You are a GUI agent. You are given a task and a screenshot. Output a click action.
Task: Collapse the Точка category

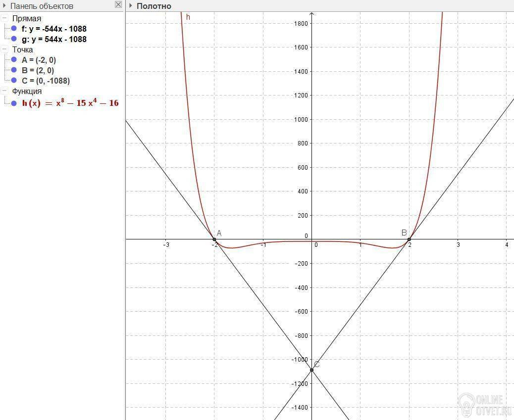4,49
